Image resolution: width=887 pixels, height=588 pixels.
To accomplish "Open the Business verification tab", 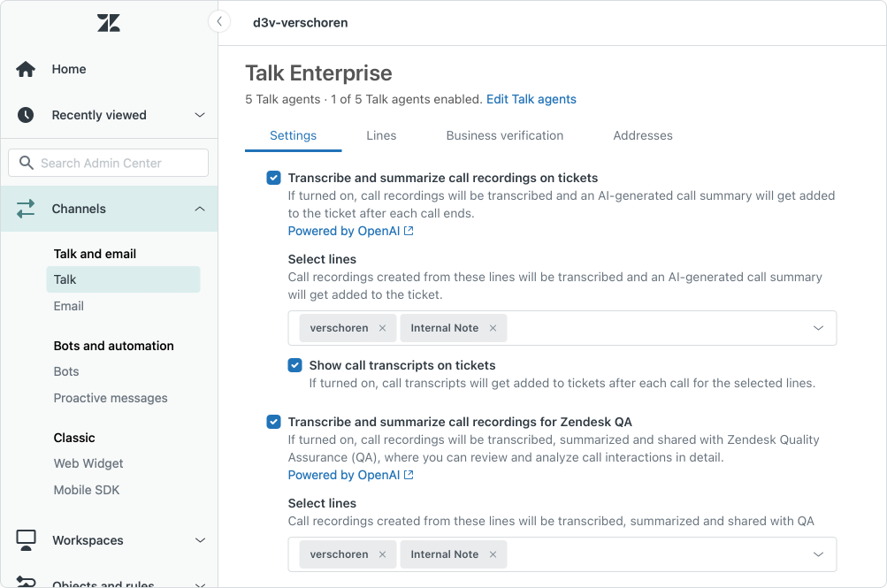I will [x=504, y=135].
